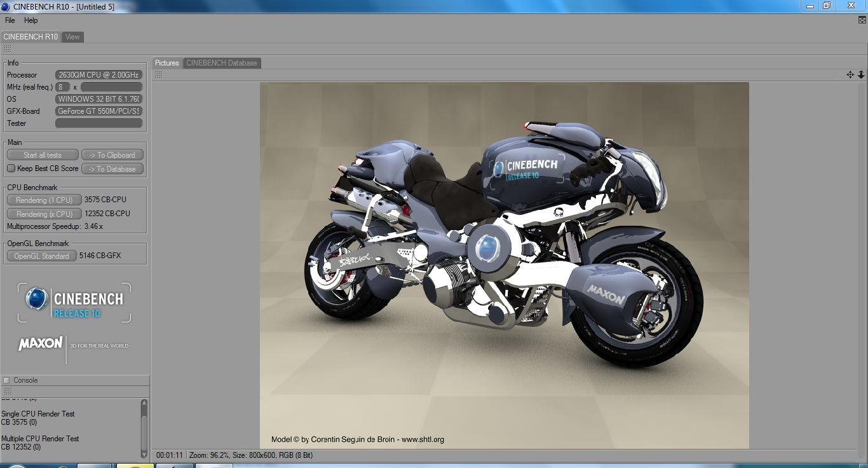868x468 pixels.
Task: Click the Start all tests button
Action: point(43,155)
